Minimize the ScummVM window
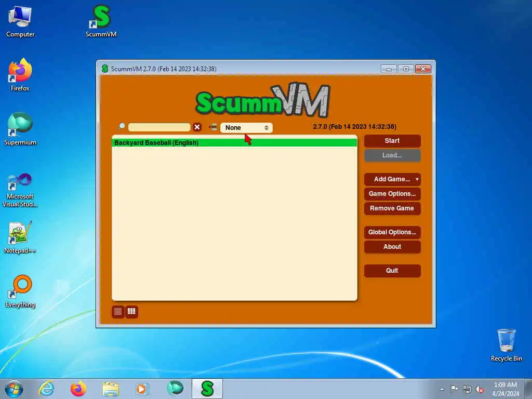Image resolution: width=532 pixels, height=399 pixels. tap(389, 69)
